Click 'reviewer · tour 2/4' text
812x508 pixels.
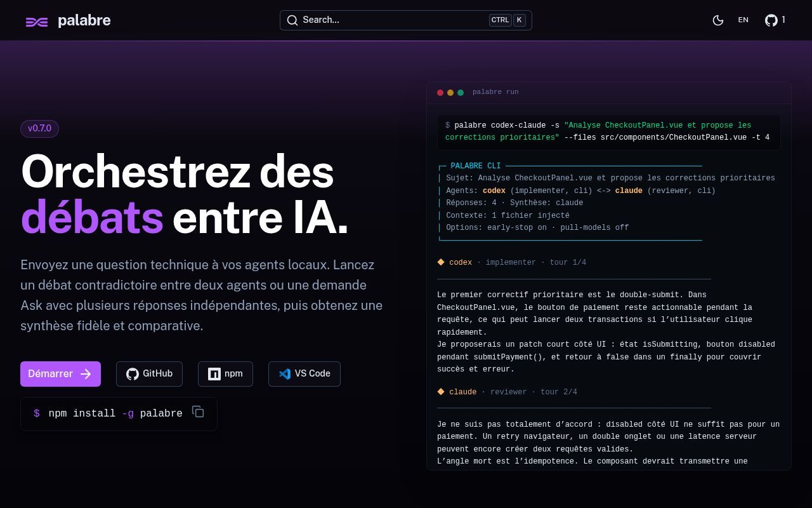click(x=534, y=392)
